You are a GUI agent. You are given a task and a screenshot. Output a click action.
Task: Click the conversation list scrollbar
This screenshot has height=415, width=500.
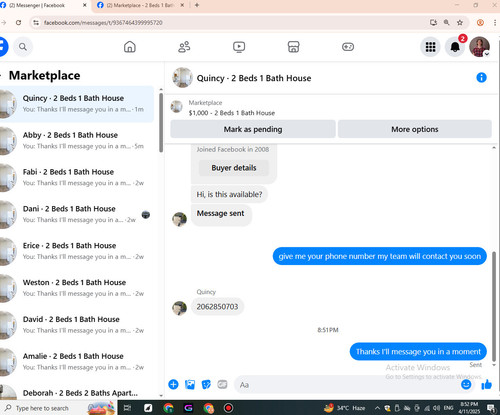[161, 122]
